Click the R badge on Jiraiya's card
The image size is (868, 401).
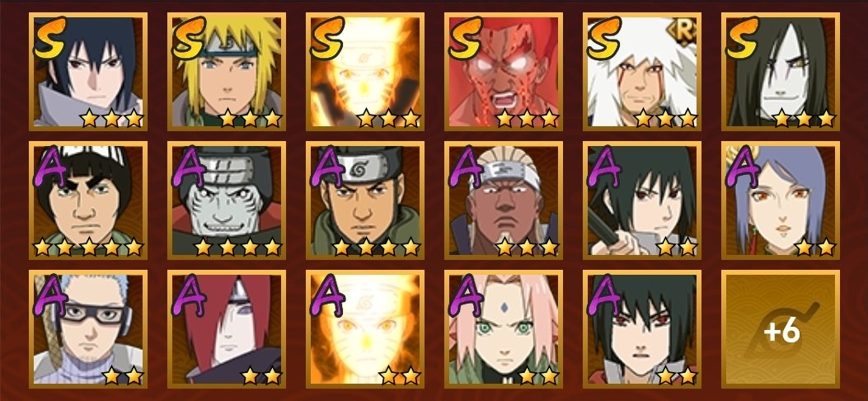tap(683, 28)
